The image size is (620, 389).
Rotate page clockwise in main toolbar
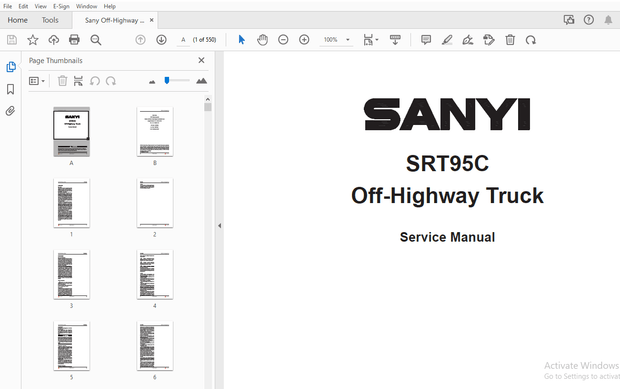[531, 40]
